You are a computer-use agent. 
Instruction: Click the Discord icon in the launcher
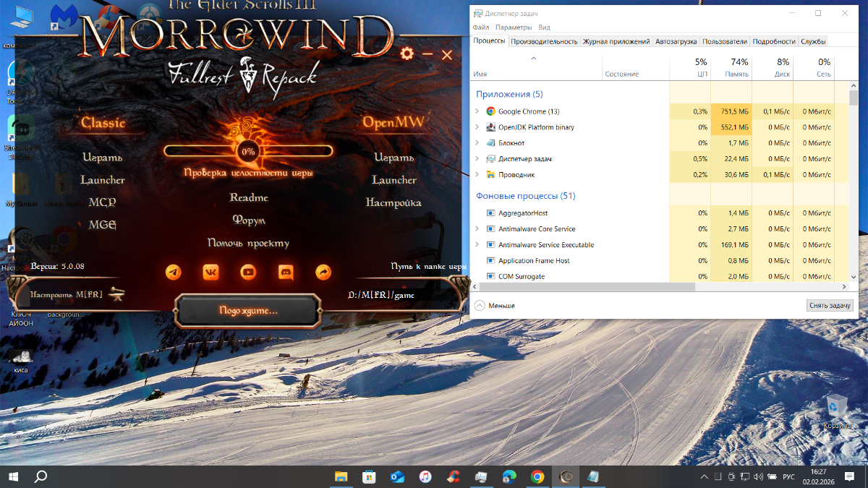tap(286, 272)
